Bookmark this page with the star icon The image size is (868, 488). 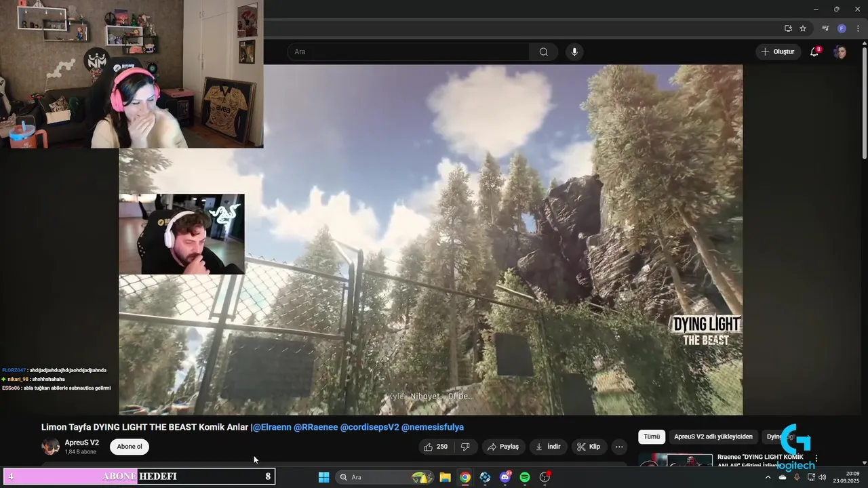[803, 28]
